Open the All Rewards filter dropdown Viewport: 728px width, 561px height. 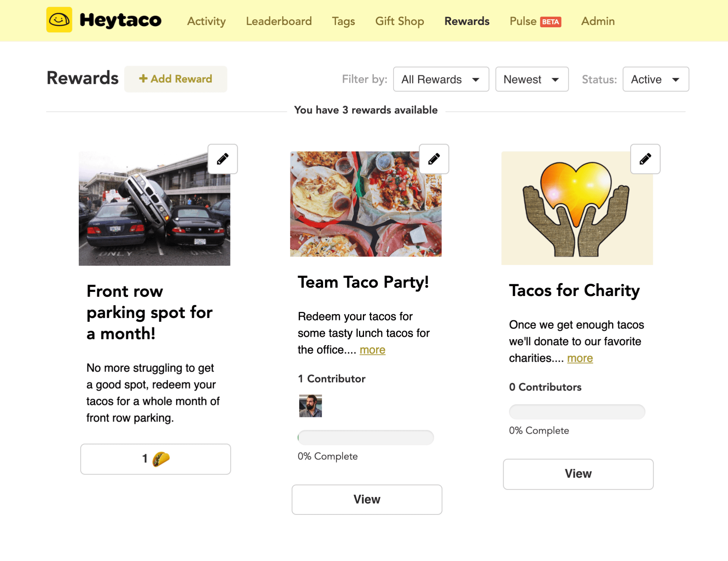tap(441, 79)
